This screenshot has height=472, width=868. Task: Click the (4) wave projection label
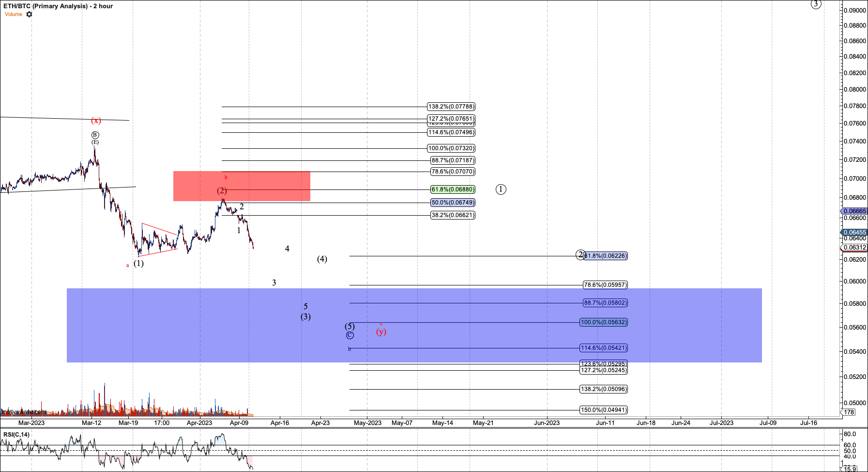pos(322,259)
